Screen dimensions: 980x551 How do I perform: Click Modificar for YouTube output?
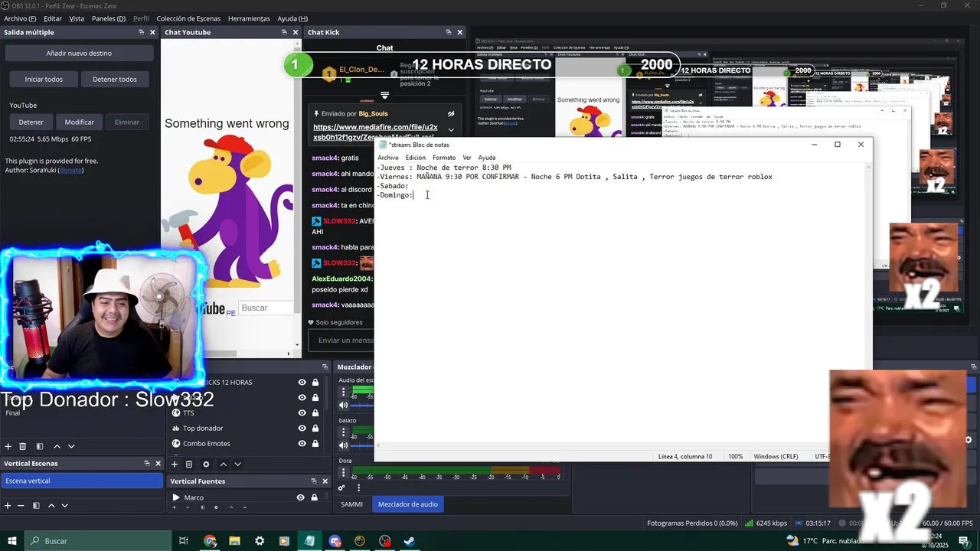79,122
